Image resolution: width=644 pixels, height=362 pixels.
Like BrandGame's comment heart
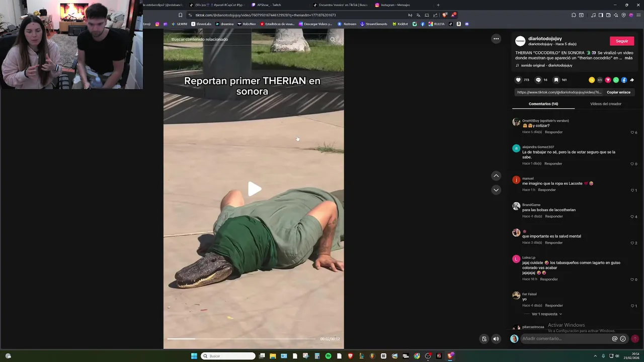click(632, 217)
